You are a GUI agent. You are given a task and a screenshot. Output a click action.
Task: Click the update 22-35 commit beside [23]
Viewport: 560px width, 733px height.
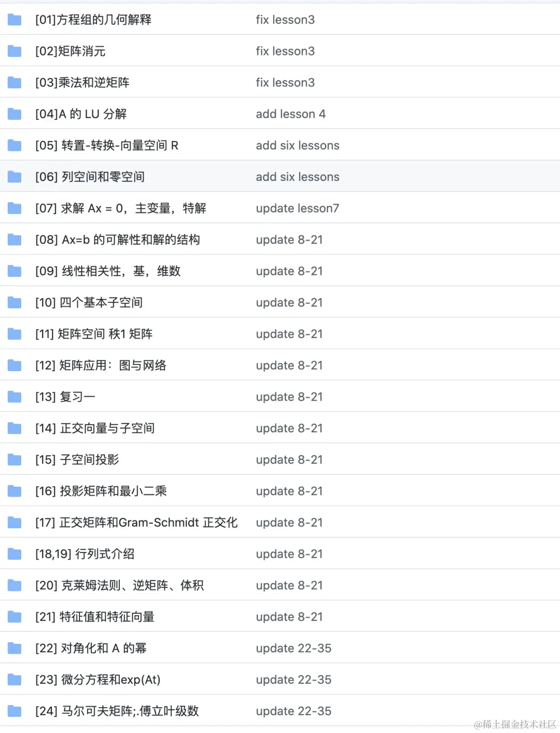293,679
